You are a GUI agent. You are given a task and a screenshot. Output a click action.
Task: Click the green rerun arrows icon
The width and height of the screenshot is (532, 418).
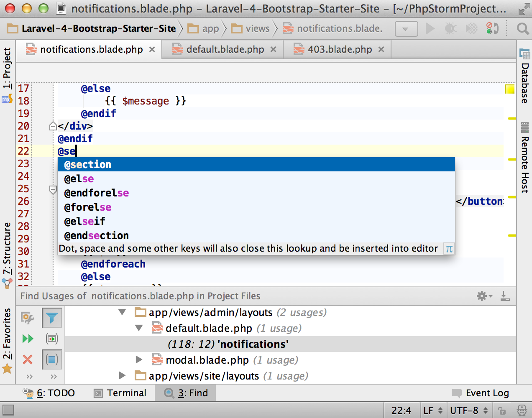pos(28,339)
